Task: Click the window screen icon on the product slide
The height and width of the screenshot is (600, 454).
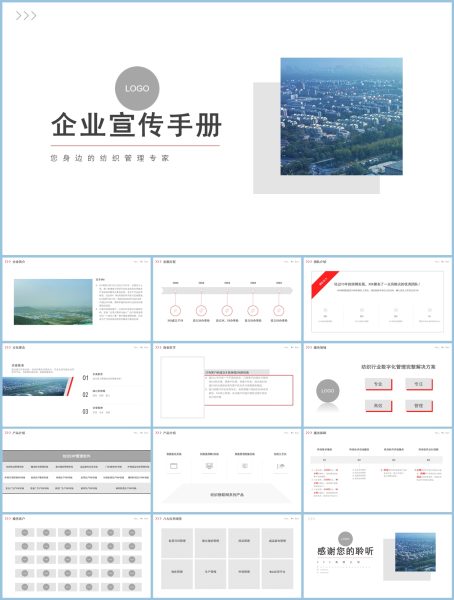Action: (x=174, y=466)
